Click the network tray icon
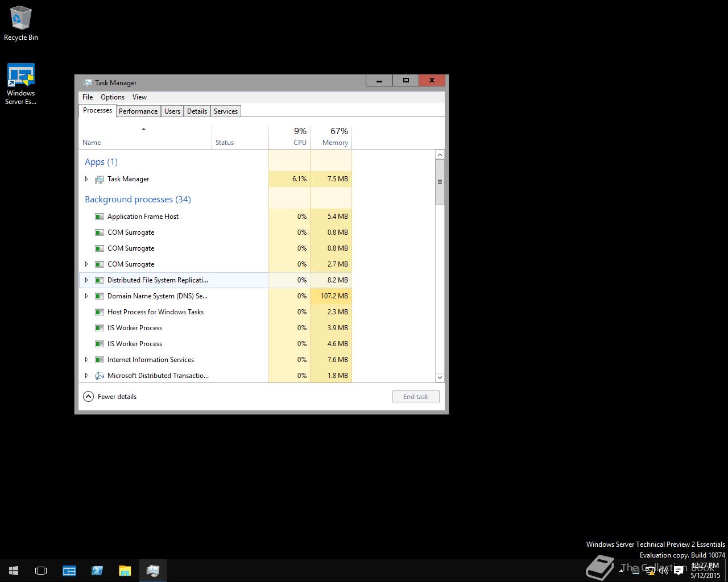 coord(650,571)
